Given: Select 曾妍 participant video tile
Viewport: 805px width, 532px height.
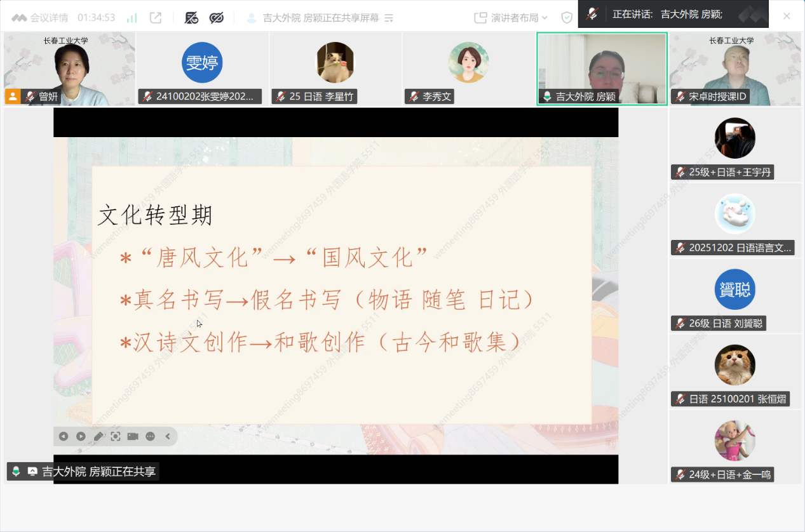Looking at the screenshot, I should (69, 69).
